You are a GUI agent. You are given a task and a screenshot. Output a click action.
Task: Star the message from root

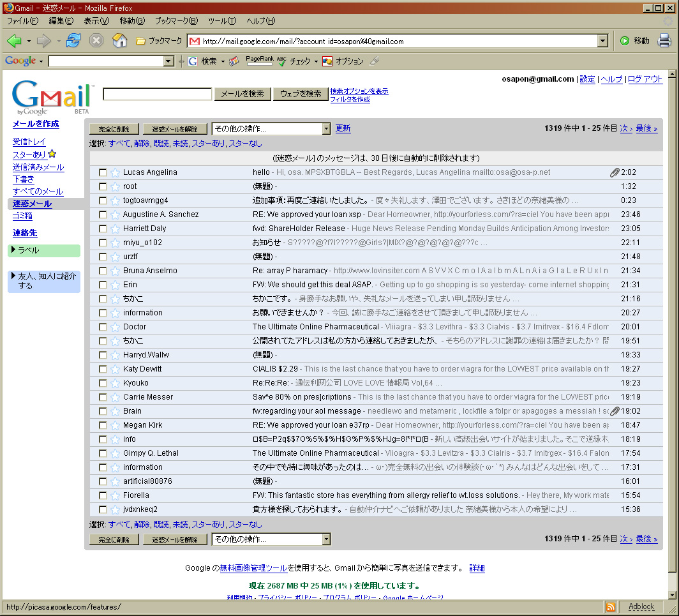115,186
